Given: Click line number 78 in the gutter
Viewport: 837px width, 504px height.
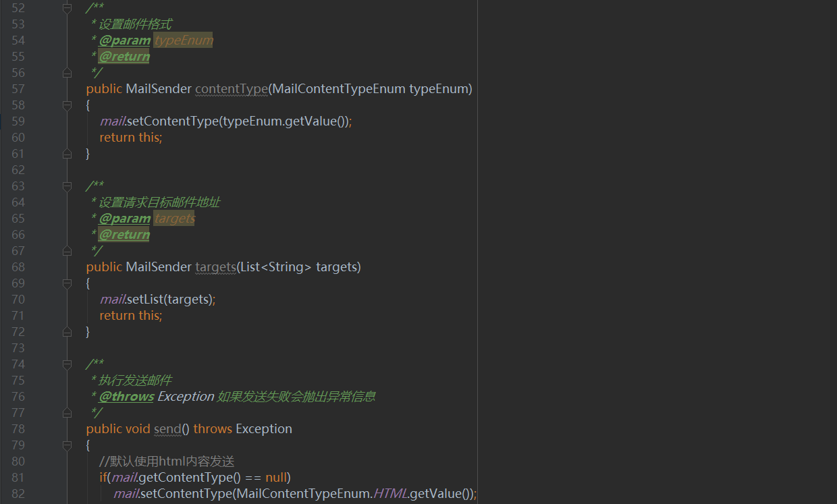Looking at the screenshot, I should [18, 429].
